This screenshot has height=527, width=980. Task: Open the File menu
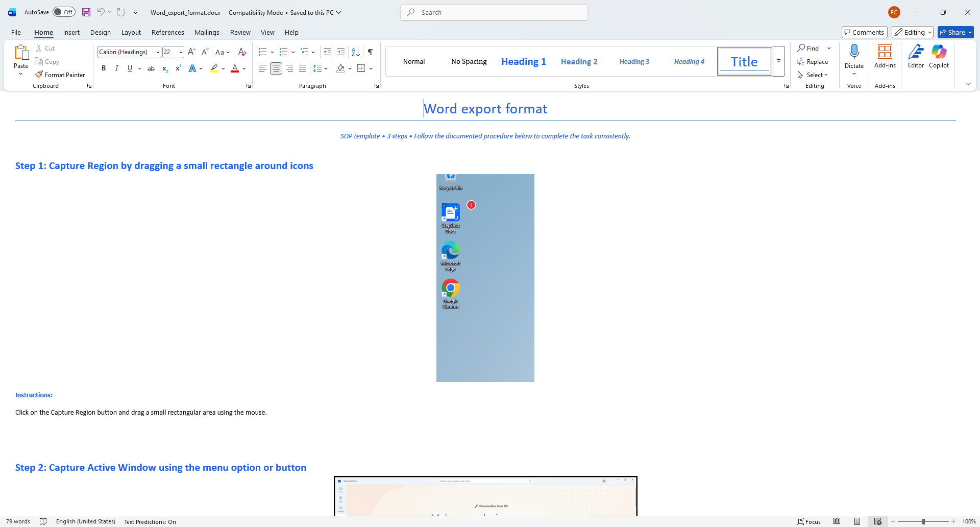[16, 32]
